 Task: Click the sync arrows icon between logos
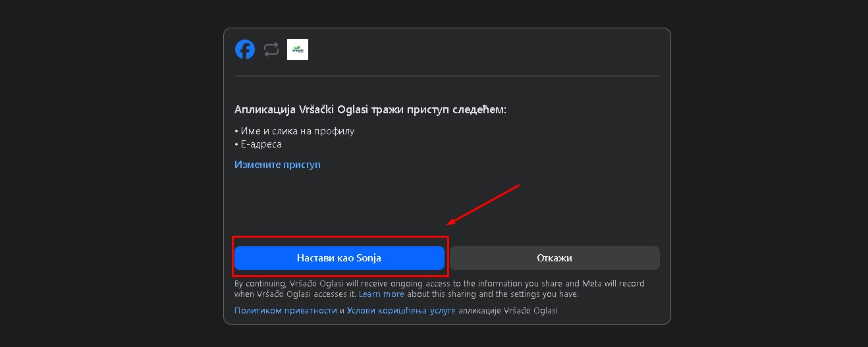click(271, 49)
